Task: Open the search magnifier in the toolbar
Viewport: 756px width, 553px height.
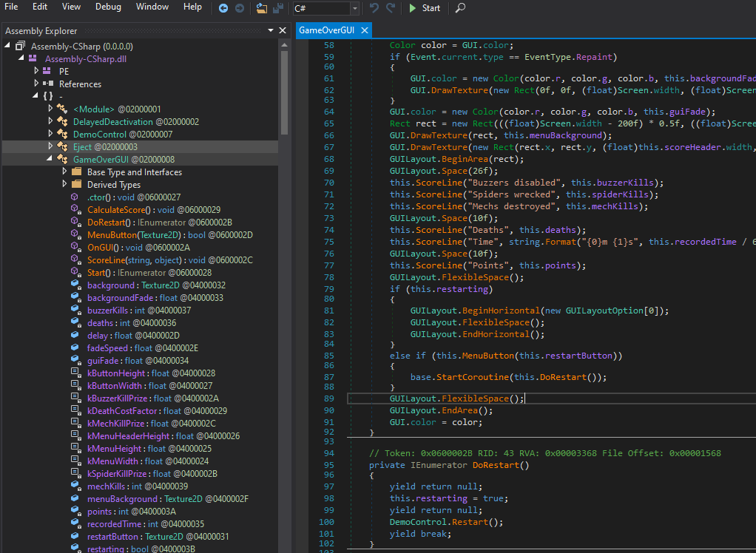Action: coord(460,7)
